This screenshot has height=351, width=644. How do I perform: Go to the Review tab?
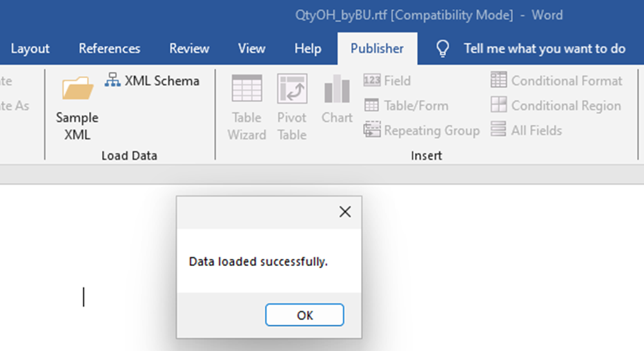coord(189,48)
